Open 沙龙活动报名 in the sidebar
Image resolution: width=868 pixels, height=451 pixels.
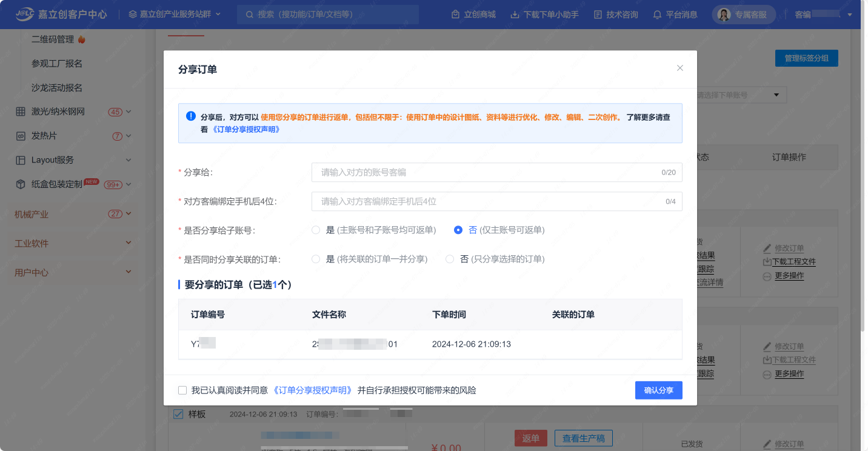57,88
